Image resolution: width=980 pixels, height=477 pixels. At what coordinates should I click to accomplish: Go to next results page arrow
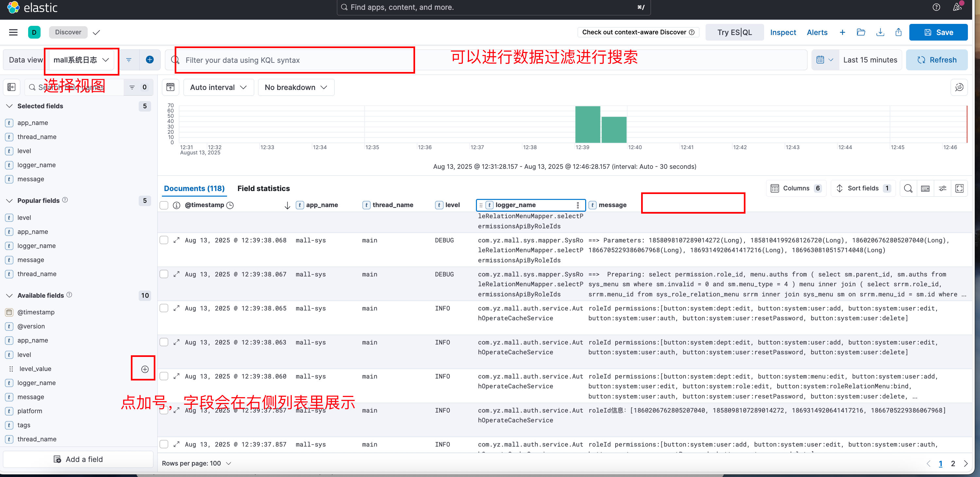[x=966, y=463]
